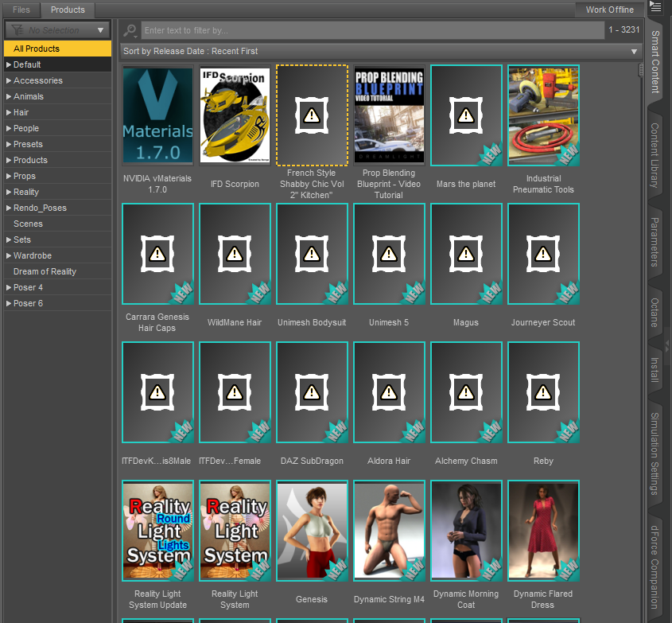Select Unimesh Bodysuit product

point(312,254)
